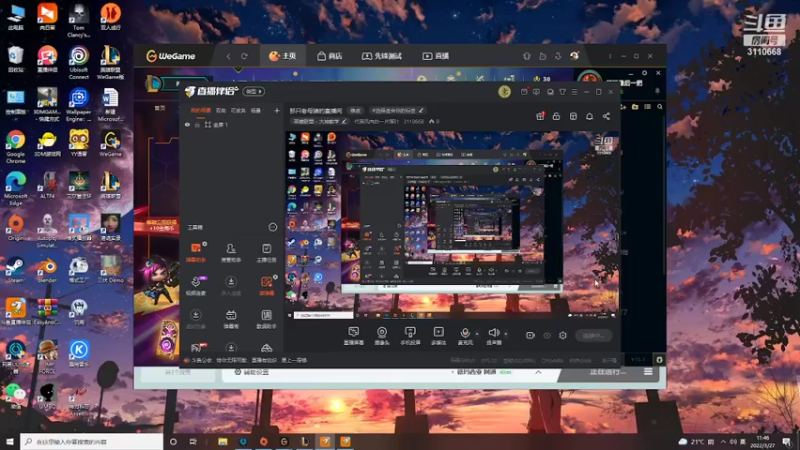The height and width of the screenshot is (450, 800).
Task: Open the hamburger menu in WeGame bottom bar
Action: pos(648,372)
